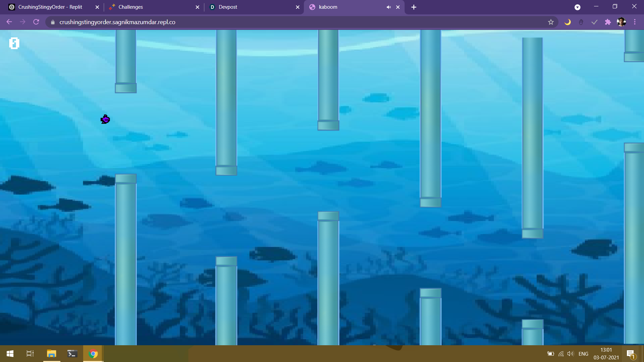Open the Chrome three-dot menu
Image resolution: width=644 pixels, height=362 pixels.
[635, 22]
